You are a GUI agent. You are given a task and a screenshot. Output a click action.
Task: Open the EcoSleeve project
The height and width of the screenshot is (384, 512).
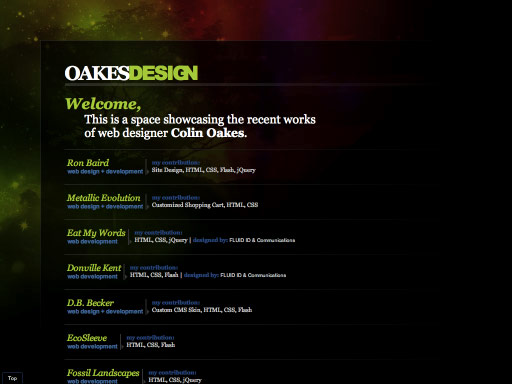tap(87, 338)
